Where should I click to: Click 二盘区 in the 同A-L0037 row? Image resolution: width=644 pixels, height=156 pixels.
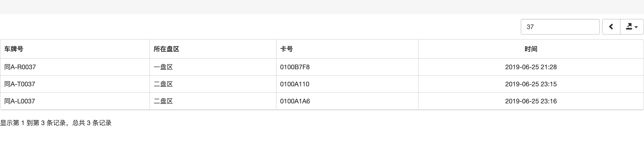tap(163, 101)
